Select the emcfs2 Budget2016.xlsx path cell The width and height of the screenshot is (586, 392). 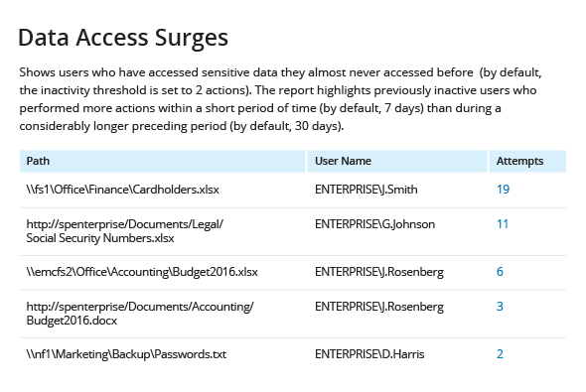[x=142, y=272]
